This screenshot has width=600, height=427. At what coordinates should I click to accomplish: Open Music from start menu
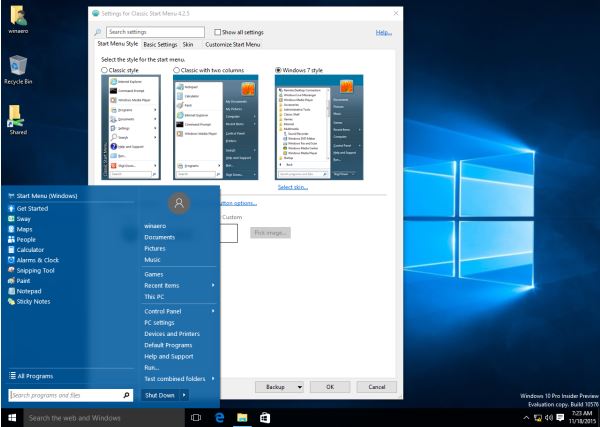(152, 259)
